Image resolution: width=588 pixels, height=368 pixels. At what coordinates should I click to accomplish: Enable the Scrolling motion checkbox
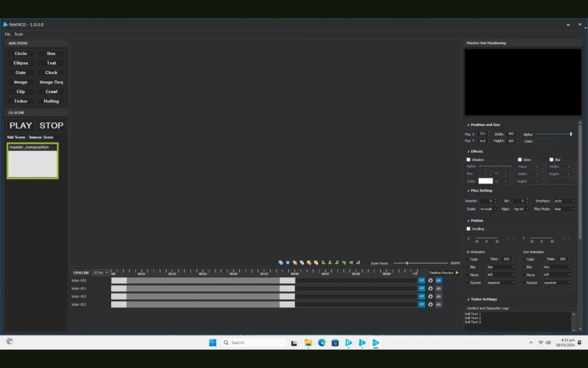pos(469,229)
